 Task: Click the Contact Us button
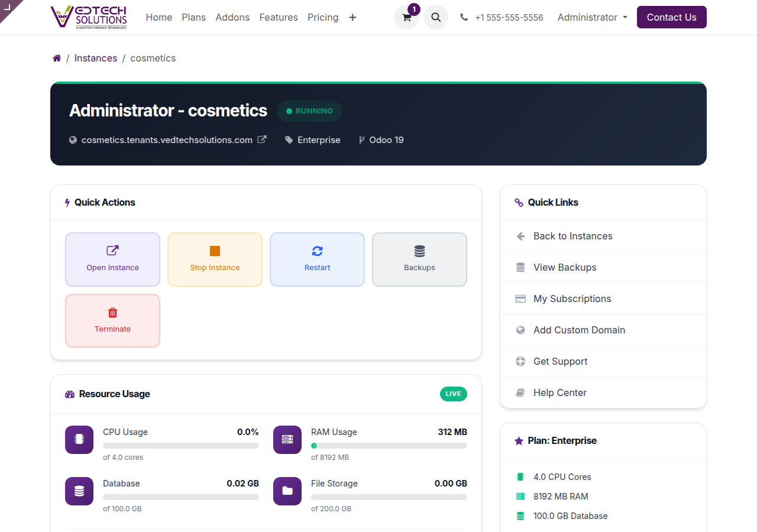point(671,18)
